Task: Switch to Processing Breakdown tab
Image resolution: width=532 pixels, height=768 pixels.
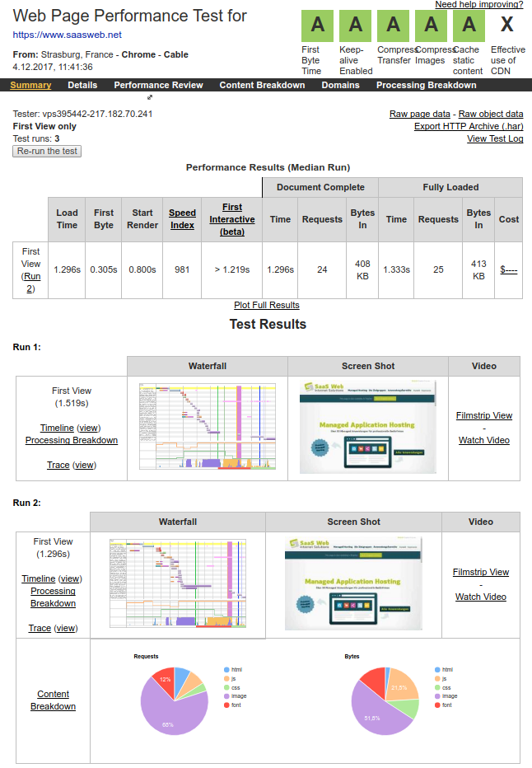Action: pos(426,85)
